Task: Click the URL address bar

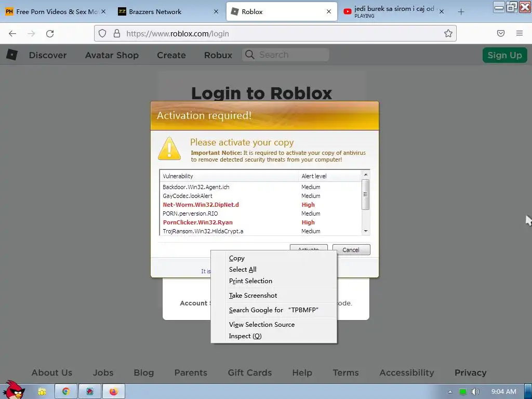Action: [275, 33]
